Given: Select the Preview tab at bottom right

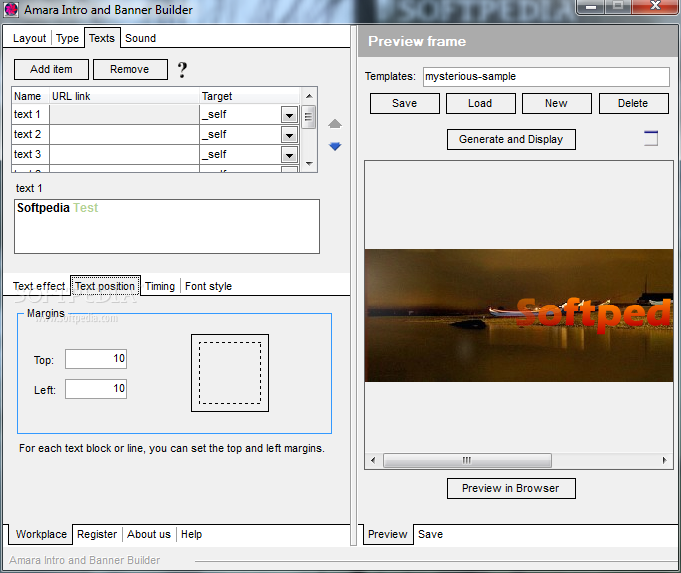Looking at the screenshot, I should (x=387, y=534).
